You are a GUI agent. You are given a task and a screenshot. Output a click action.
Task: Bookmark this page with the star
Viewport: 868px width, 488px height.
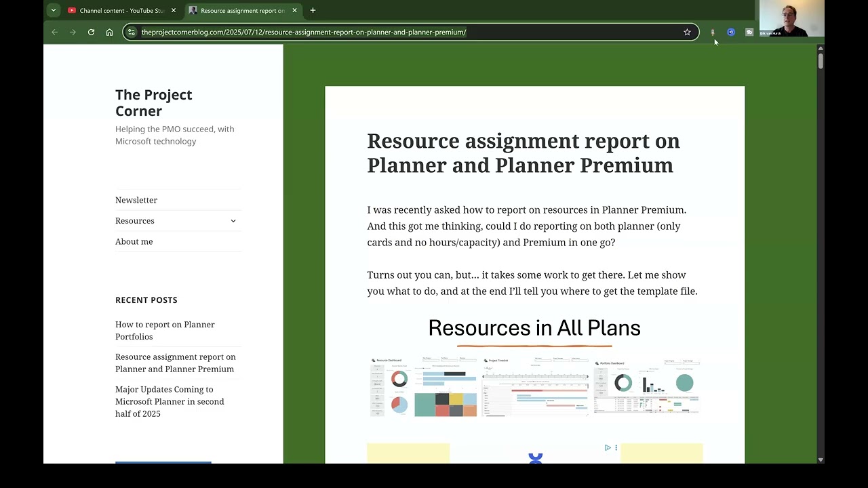click(x=687, y=32)
